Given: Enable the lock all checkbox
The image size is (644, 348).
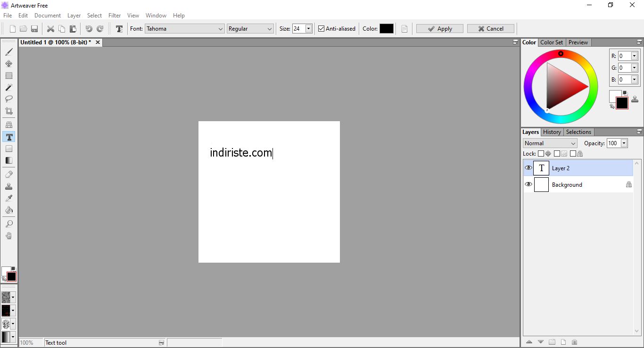Looking at the screenshot, I should (x=573, y=154).
